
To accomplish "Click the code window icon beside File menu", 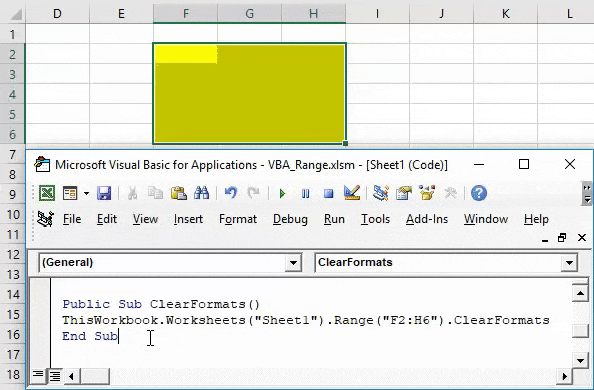I will tap(45, 219).
